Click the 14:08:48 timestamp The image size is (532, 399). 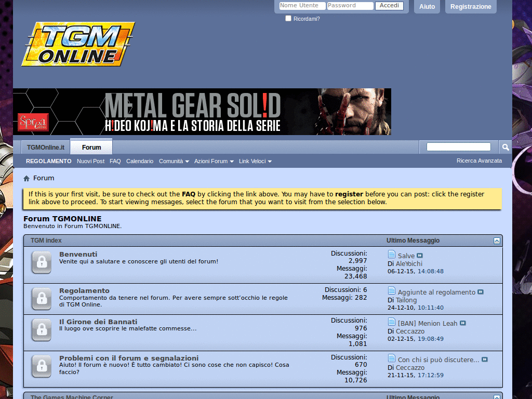click(431, 271)
